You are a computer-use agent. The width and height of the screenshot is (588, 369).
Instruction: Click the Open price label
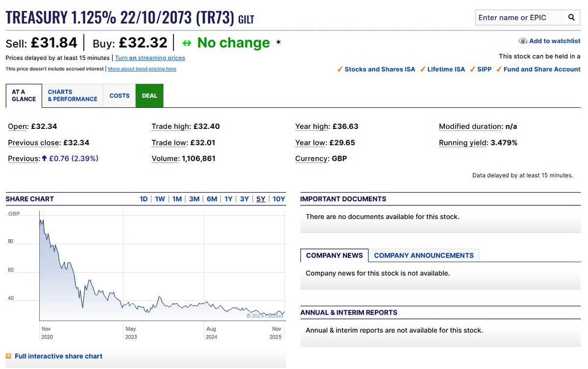(18, 126)
